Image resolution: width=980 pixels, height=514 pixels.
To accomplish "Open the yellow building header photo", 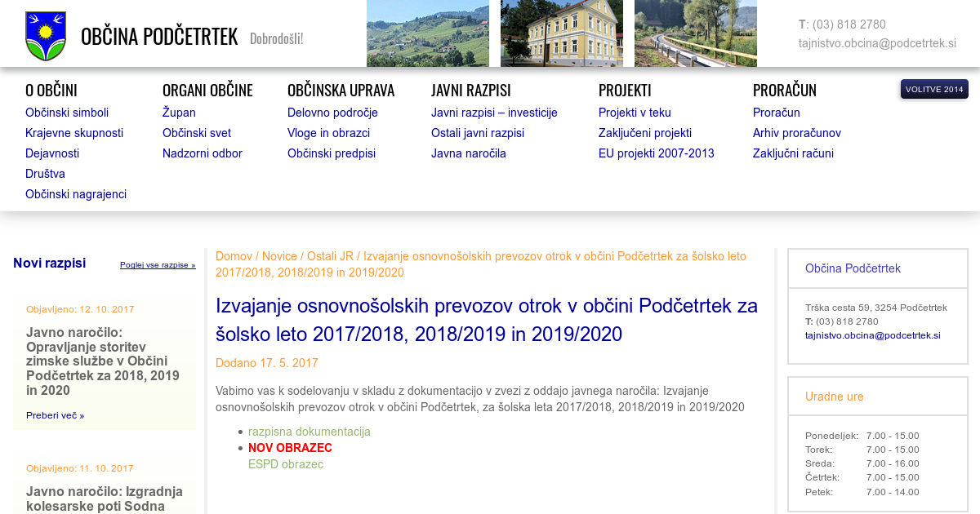I will point(561,33).
